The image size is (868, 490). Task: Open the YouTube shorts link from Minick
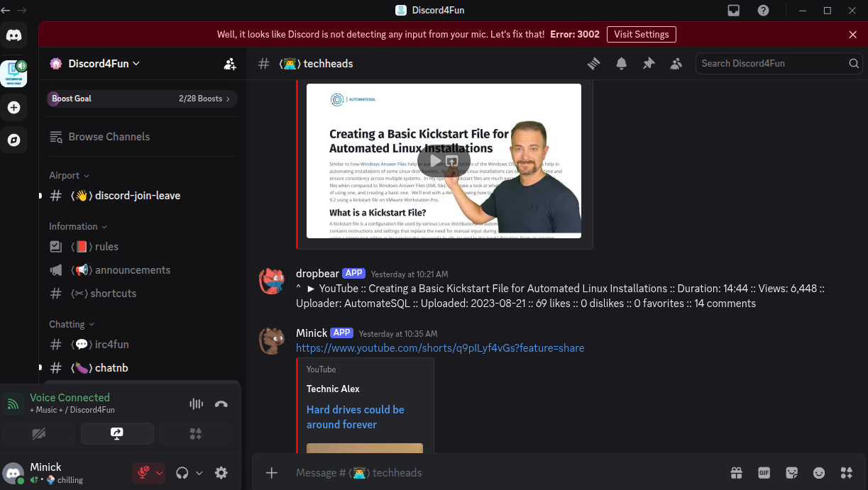440,348
